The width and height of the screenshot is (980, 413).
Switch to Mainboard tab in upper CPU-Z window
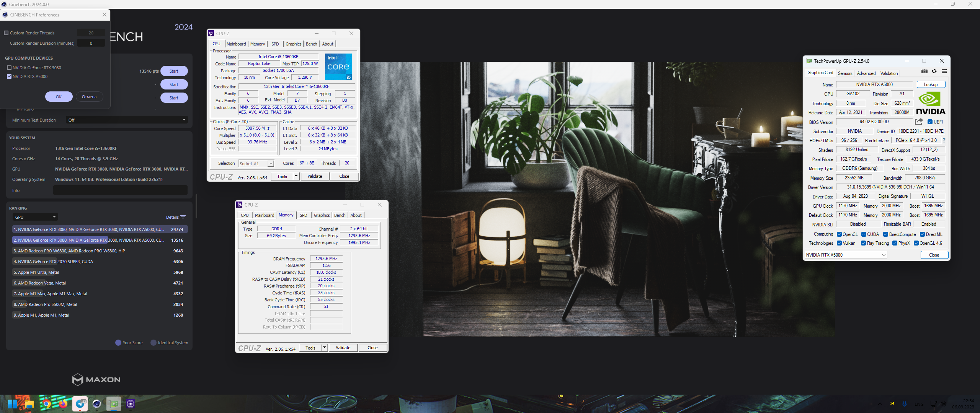click(x=236, y=44)
